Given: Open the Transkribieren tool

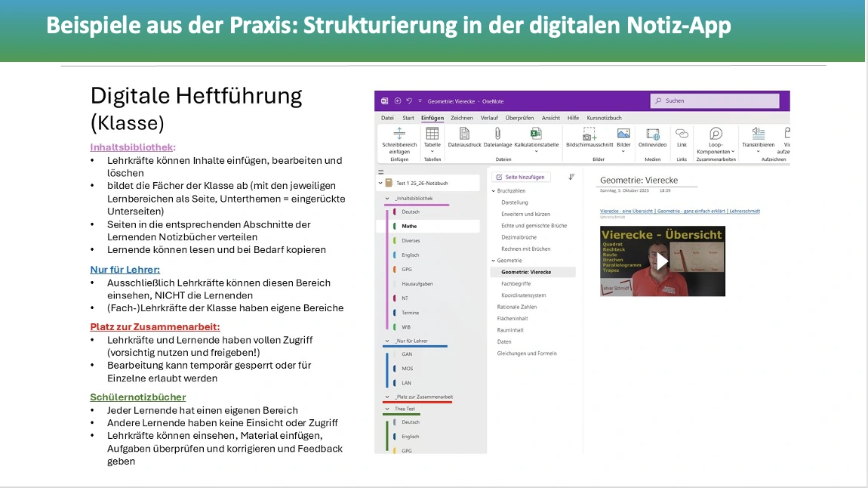Looking at the screenshot, I should [x=758, y=134].
